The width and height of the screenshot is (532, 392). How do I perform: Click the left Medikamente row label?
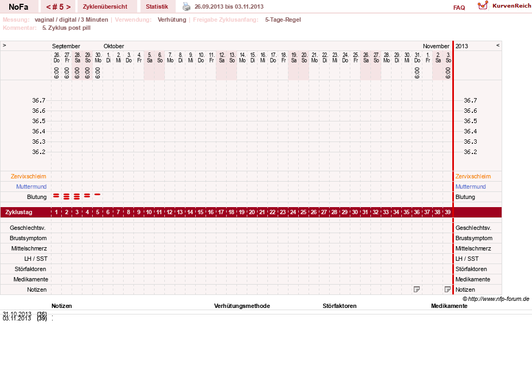tap(31, 279)
